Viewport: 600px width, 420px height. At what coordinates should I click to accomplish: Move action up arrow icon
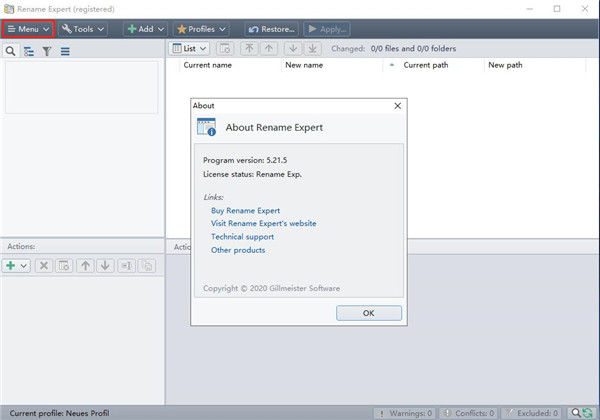tap(85, 265)
